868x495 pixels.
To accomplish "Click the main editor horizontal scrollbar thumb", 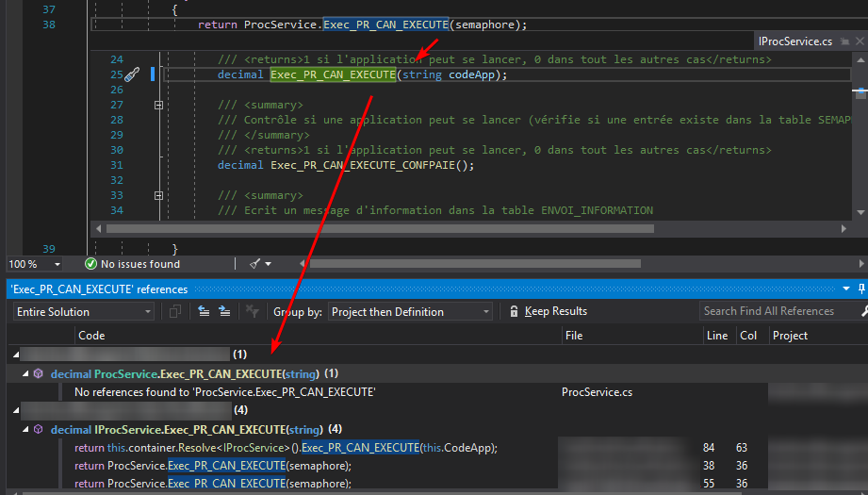I will coord(475,264).
